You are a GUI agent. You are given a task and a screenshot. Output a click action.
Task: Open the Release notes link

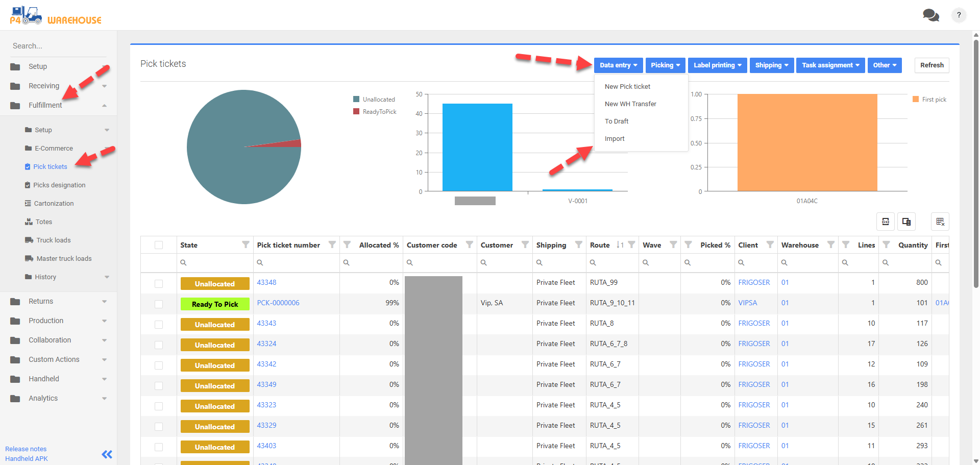[x=26, y=449]
